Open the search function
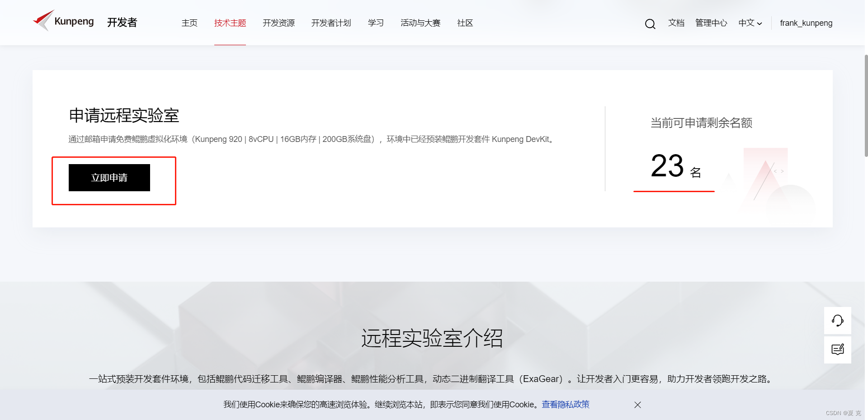Screen dimensions: 868x420 click(650, 24)
